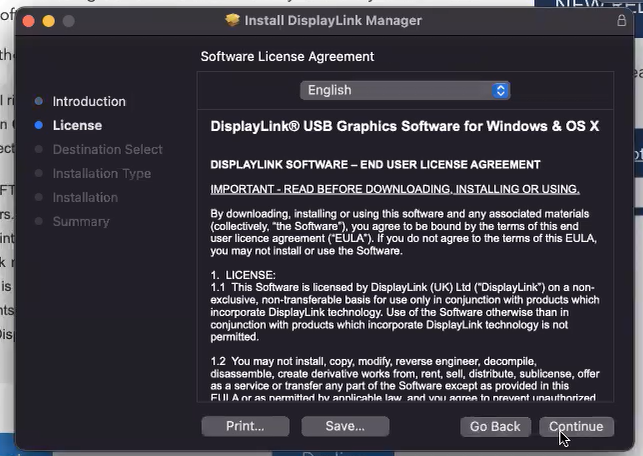Open the English language dropdown
This screenshot has width=643, height=456.
[405, 90]
